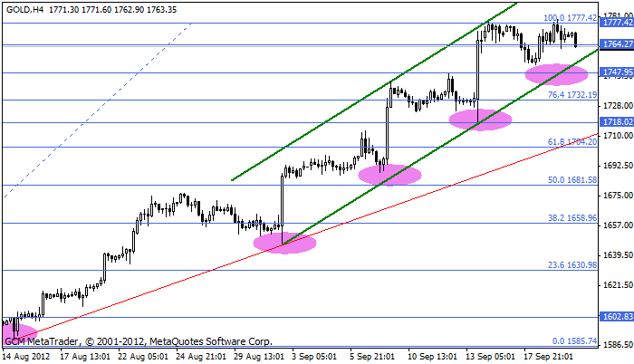The width and height of the screenshot is (634, 364).
Task: Click the pink ellipse on the red trendline
Action: pyautogui.click(x=285, y=243)
